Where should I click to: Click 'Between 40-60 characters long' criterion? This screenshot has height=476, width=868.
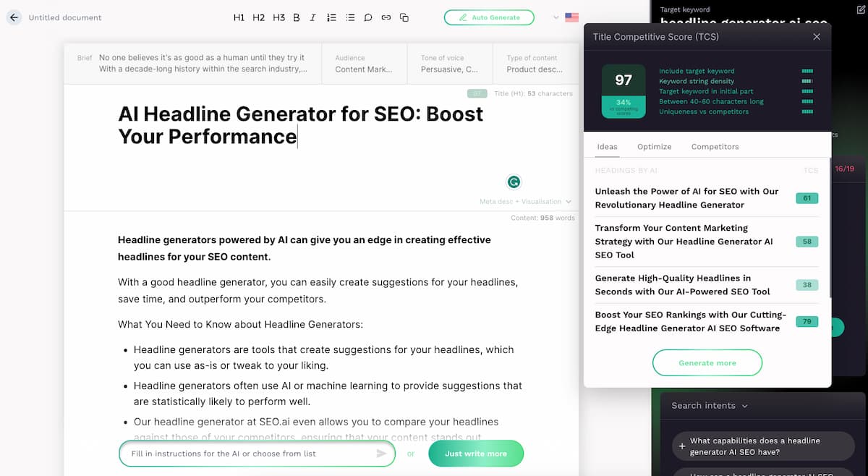point(711,101)
